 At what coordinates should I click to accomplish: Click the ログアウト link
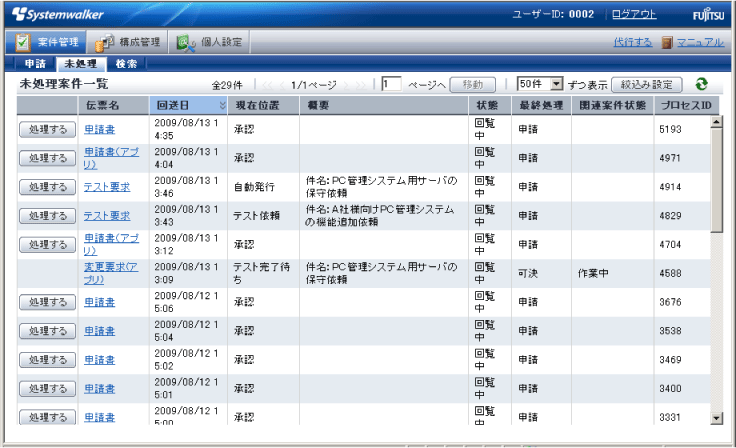pos(634,14)
